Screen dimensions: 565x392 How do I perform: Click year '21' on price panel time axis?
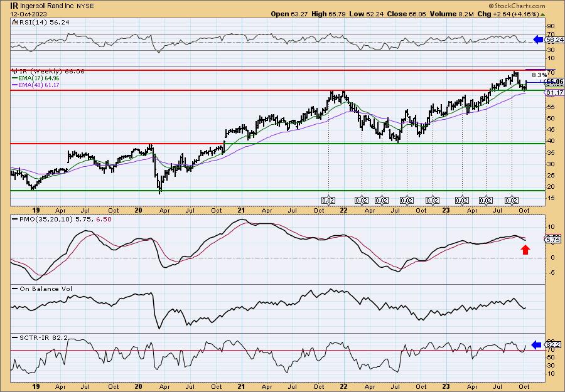click(x=241, y=210)
